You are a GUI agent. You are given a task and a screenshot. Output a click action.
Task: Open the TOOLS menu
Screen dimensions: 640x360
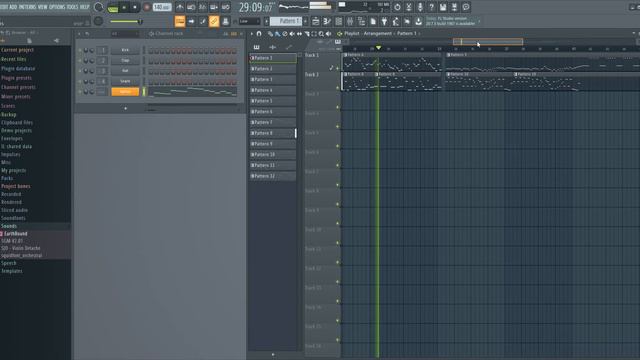[x=72, y=7]
